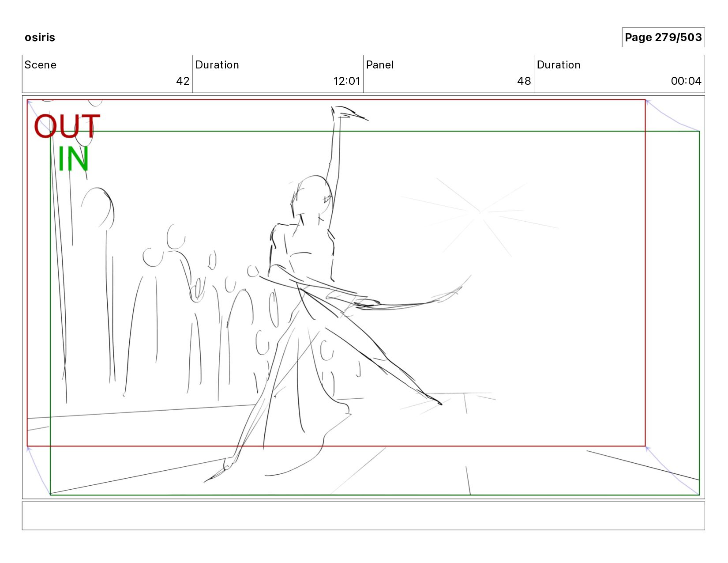Click the scene duration value '12:01'
This screenshot has width=728, height=563.
coord(347,81)
